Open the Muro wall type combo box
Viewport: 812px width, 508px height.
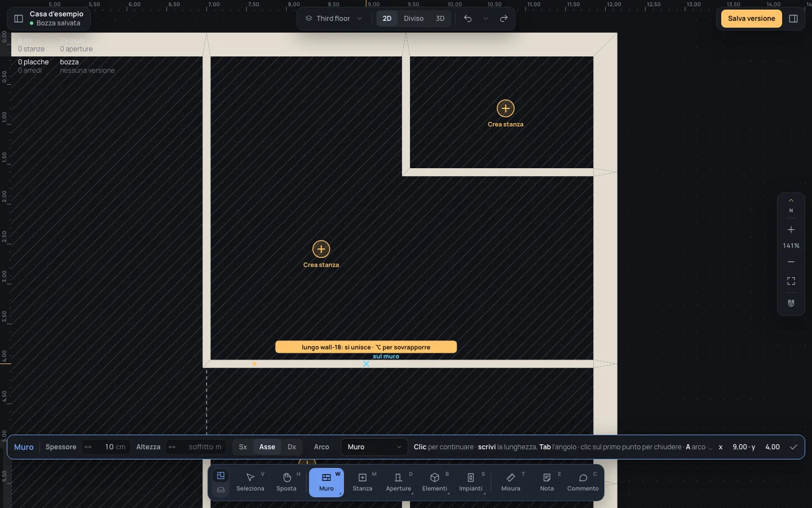(374, 447)
